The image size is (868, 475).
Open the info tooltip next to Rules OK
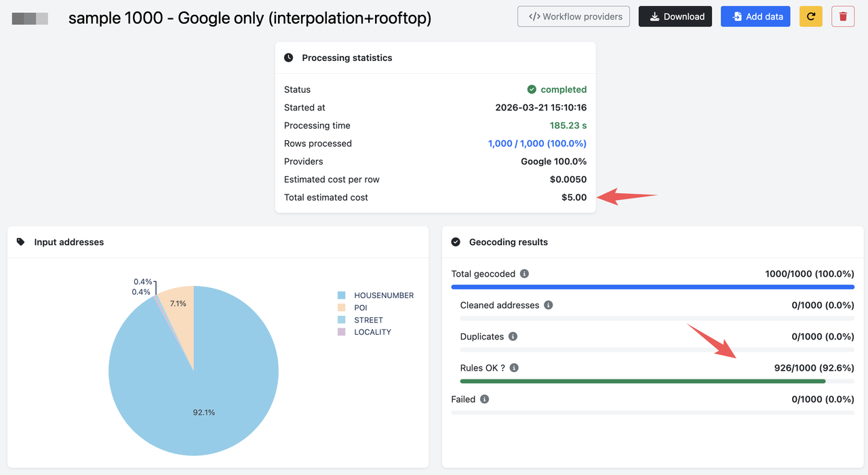tap(514, 367)
